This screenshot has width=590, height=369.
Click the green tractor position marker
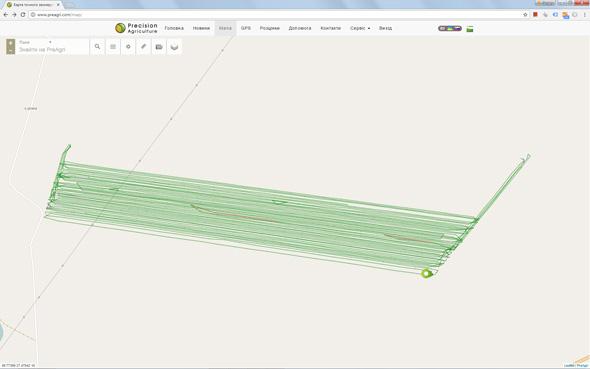pos(426,273)
